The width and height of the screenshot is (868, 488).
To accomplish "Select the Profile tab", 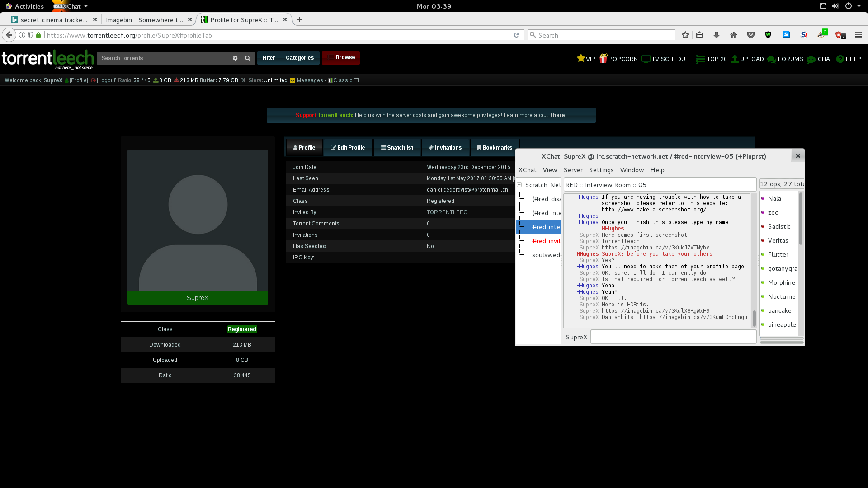I will [x=304, y=148].
